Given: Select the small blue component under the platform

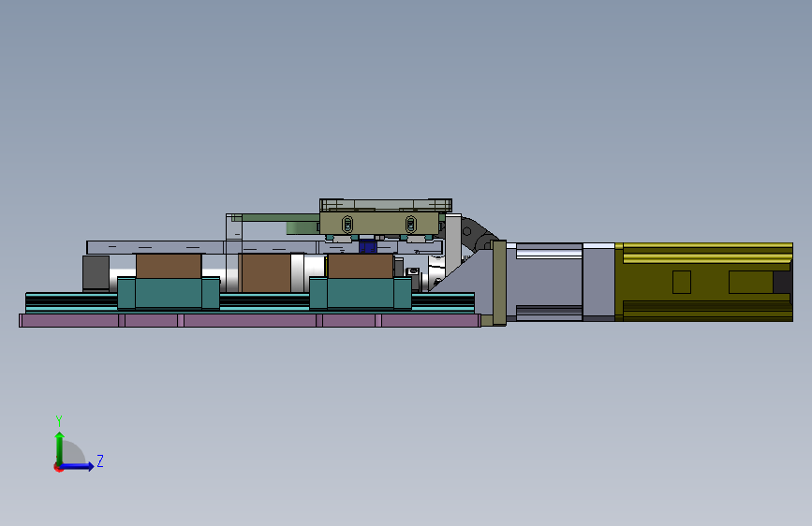Looking at the screenshot, I should click(x=368, y=247).
